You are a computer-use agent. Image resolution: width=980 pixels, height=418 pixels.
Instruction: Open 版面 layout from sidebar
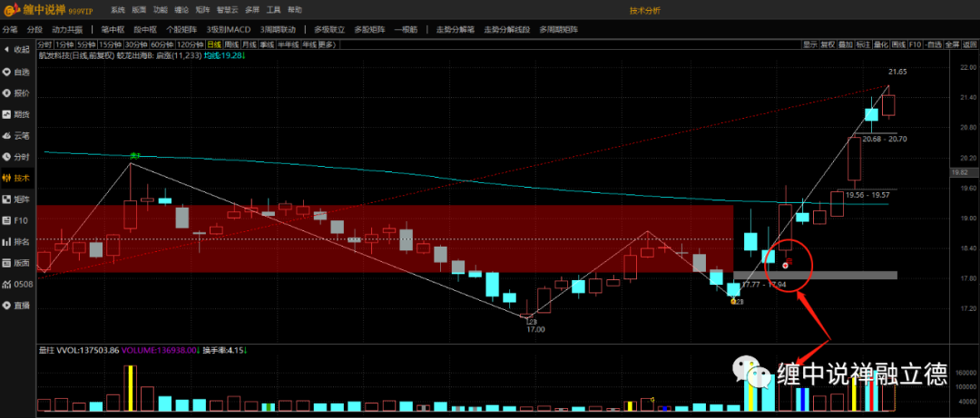(x=17, y=263)
